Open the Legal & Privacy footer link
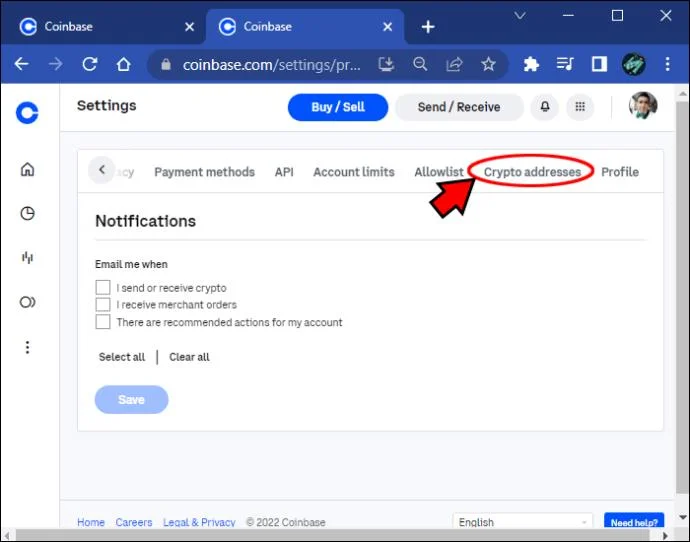Screen dimensions: 690x542 199,522
